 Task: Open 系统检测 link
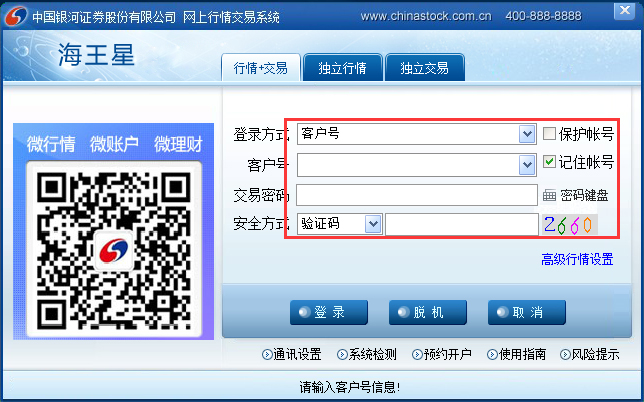[367, 354]
